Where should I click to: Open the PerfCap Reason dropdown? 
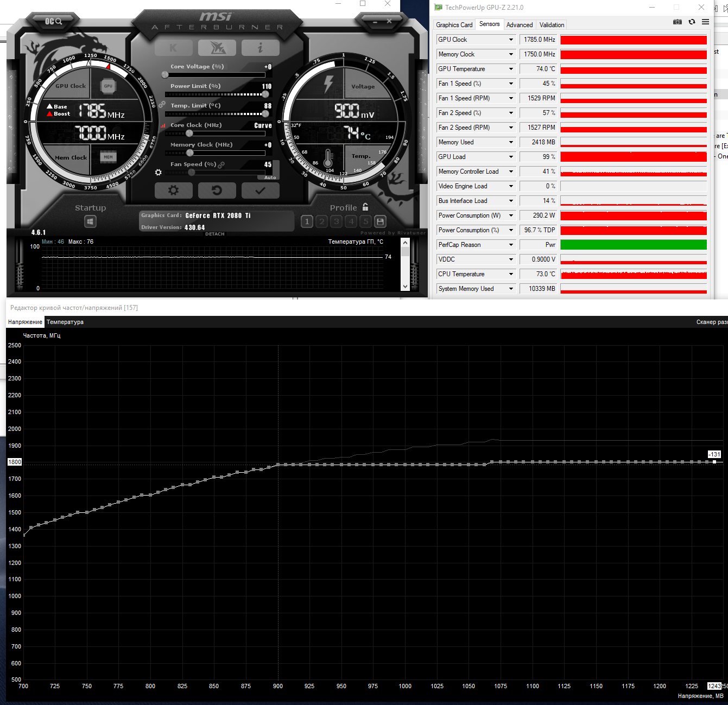[511, 245]
